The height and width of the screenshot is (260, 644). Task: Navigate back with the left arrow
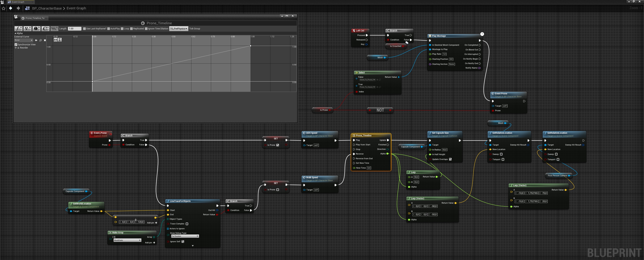tap(10, 8)
